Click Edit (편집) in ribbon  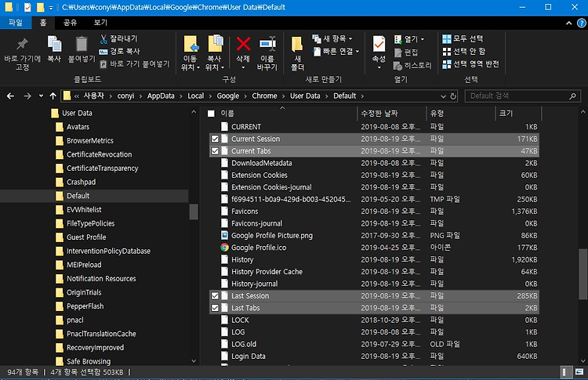coord(406,52)
